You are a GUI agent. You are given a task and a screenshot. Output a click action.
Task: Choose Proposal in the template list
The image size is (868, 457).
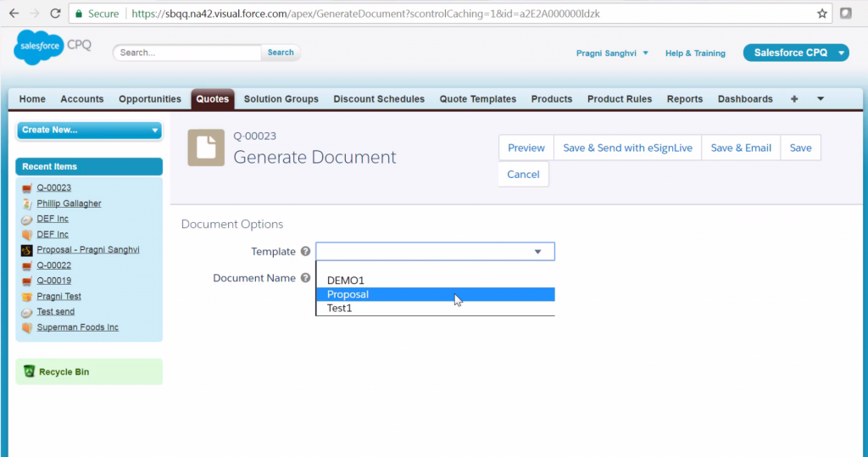(x=435, y=294)
